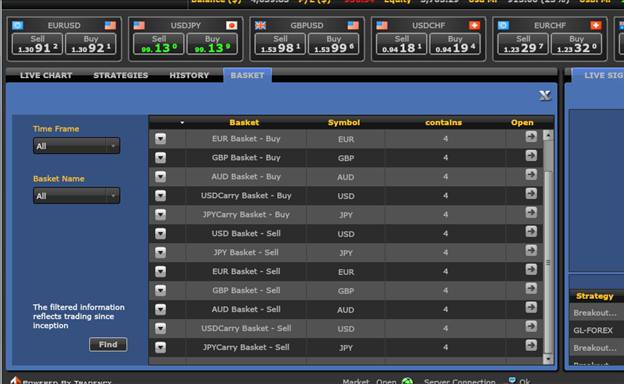Image resolution: width=624 pixels, height=384 pixels.
Task: Expand the AUD Basket - Sell row
Action: click(x=160, y=309)
